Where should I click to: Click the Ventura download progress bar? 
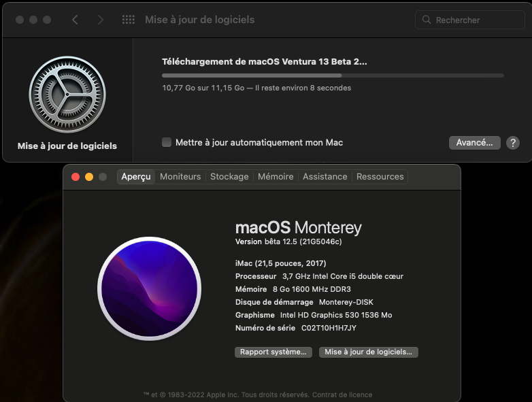[333, 76]
